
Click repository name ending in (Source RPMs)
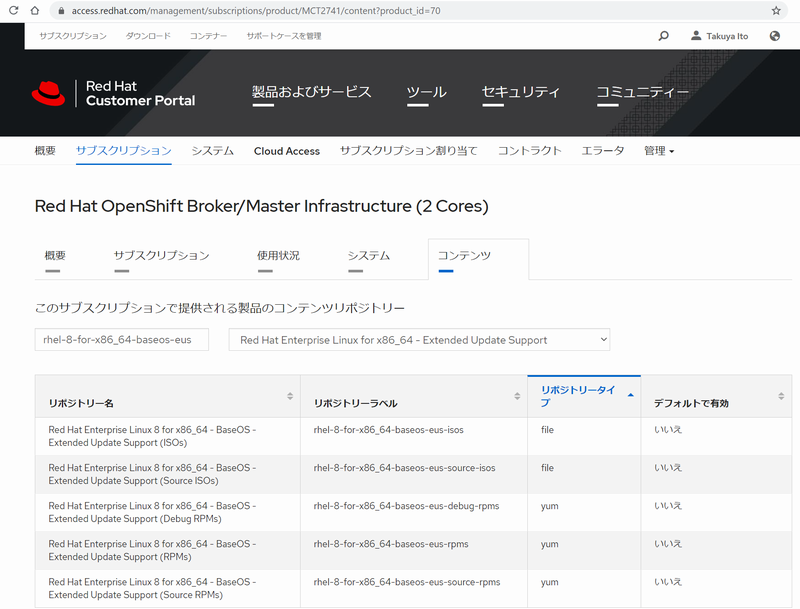(x=152, y=589)
